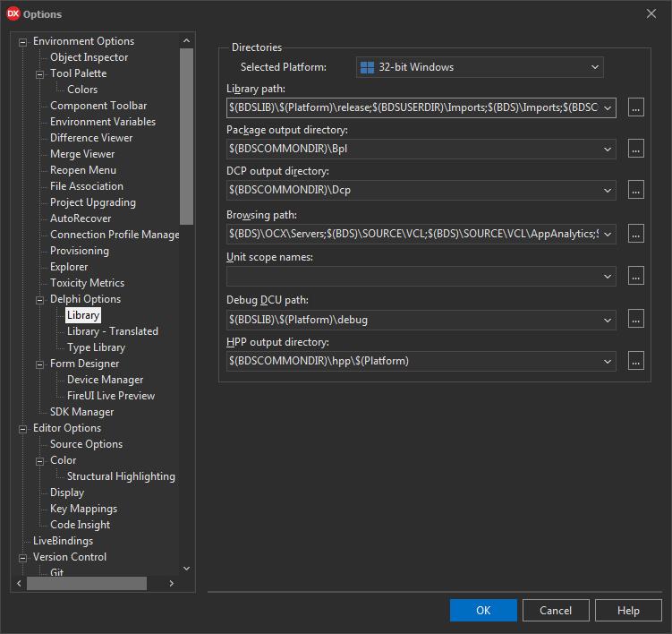Select File Association tree item
Screen dimensions: 672x634
(x=87, y=186)
